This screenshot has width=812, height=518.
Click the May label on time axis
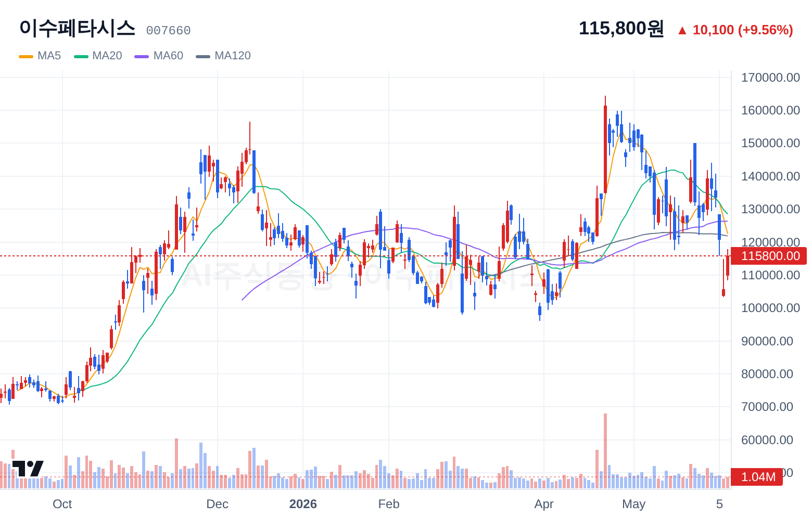click(634, 504)
